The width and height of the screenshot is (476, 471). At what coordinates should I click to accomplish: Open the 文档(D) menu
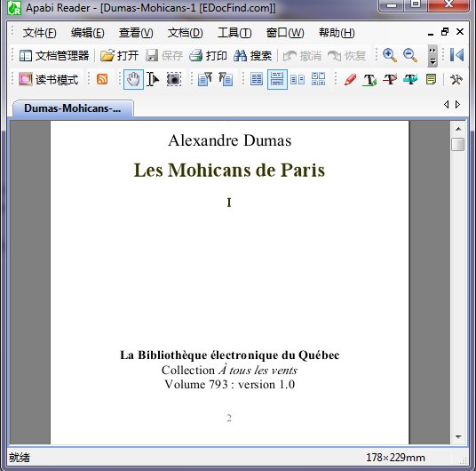tap(186, 33)
